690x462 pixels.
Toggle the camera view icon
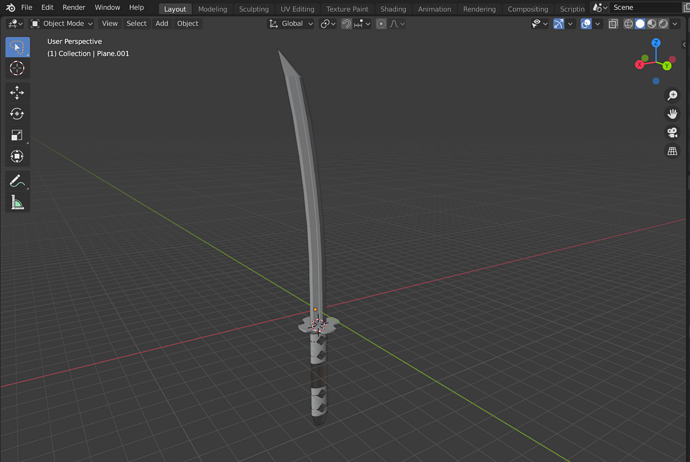coord(672,132)
